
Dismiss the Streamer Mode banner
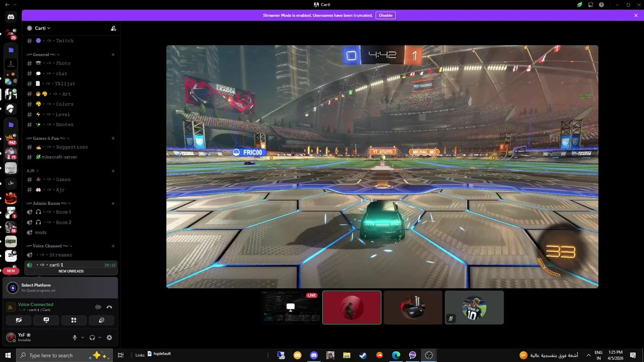tap(636, 16)
